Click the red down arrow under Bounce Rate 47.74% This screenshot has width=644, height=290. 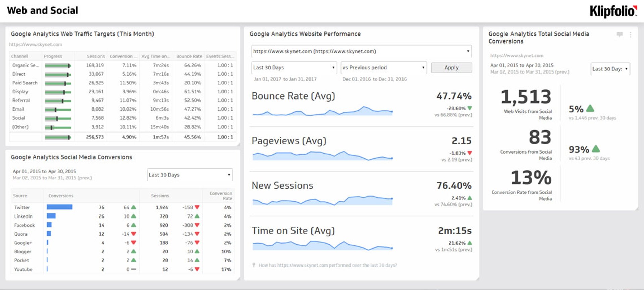pos(470,108)
